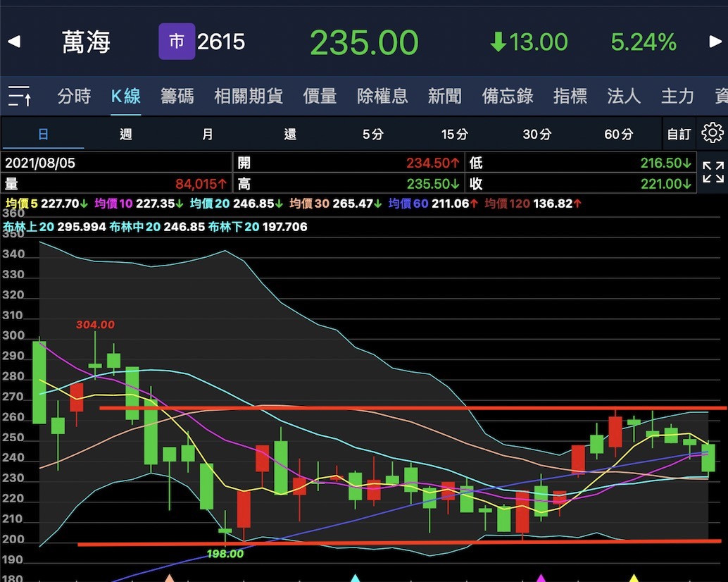Tap 均價120 moving average label
The height and width of the screenshot is (582, 728).
(508, 204)
